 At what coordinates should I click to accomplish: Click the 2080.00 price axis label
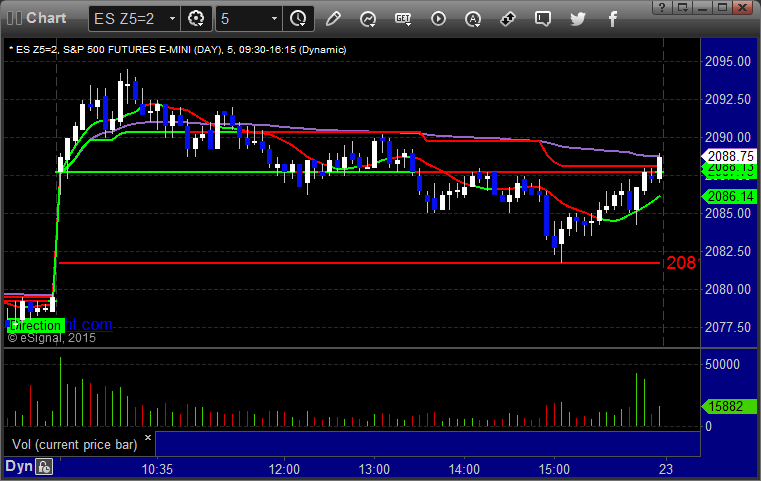click(x=728, y=289)
